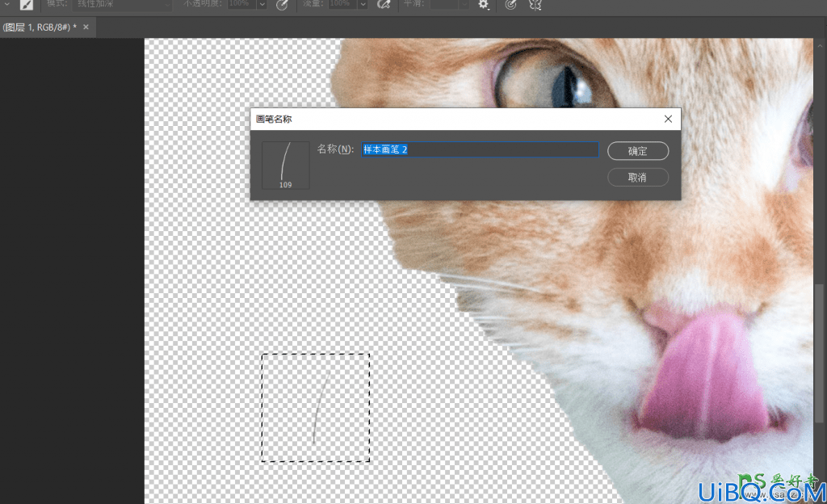Close the 图层 1 document tab

[x=86, y=27]
